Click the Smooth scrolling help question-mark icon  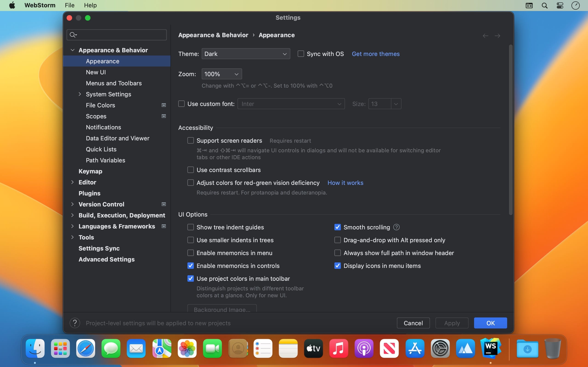click(x=396, y=227)
